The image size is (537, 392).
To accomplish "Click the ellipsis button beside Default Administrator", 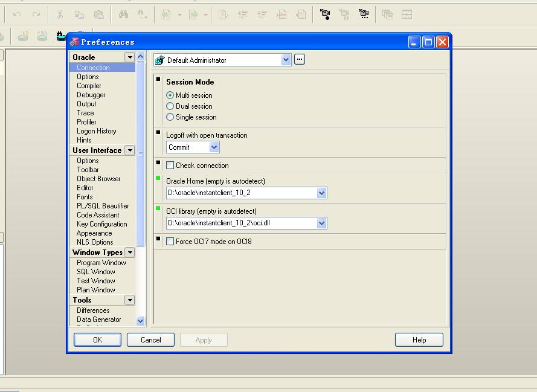I will pyautogui.click(x=300, y=59).
